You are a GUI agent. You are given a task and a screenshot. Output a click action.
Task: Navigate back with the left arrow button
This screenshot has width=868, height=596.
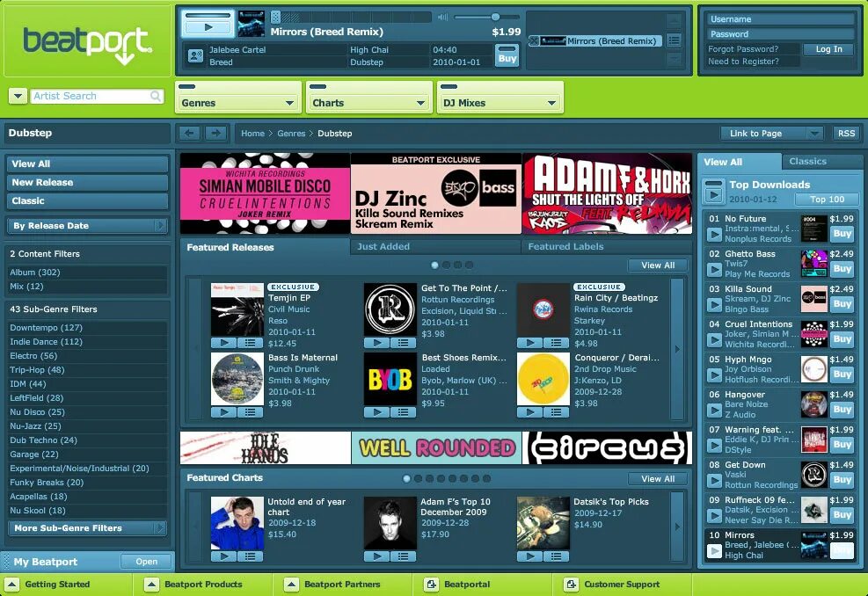pos(189,134)
